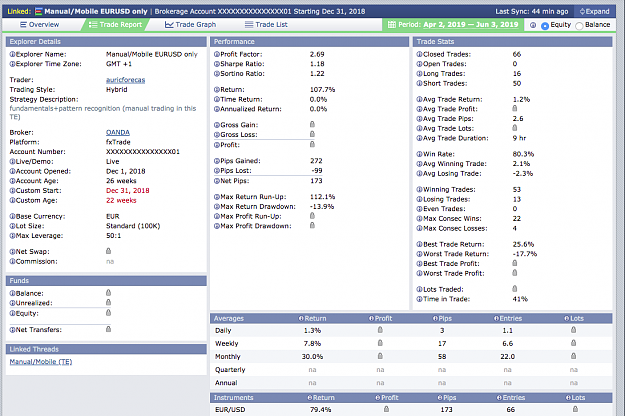The height and width of the screenshot is (416, 625).
Task: Click the lock icon next to Max Profit Drawdown
Action: coord(312,225)
